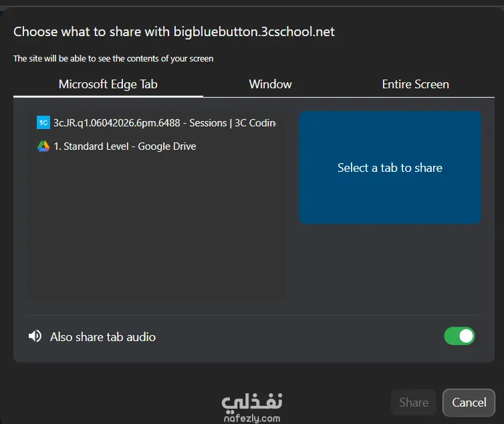504x424 pixels.
Task: Select the Entire Screen tab
Action: [415, 84]
